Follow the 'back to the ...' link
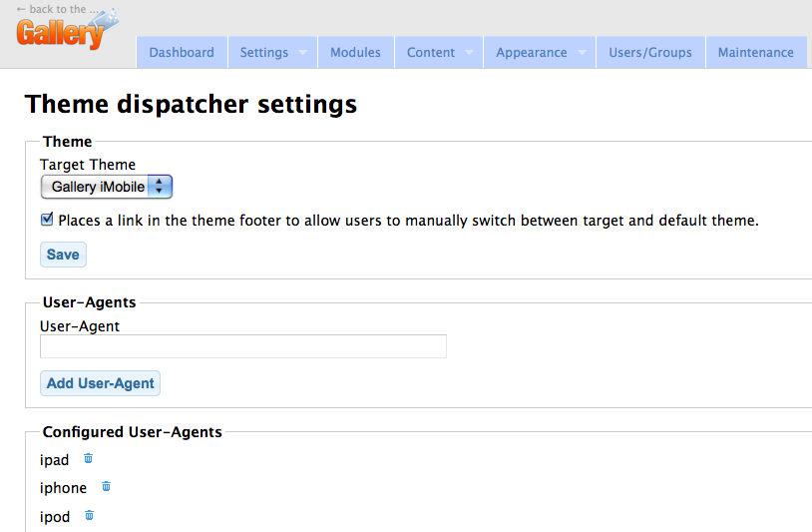The height and width of the screenshot is (532, 812). tap(58, 9)
